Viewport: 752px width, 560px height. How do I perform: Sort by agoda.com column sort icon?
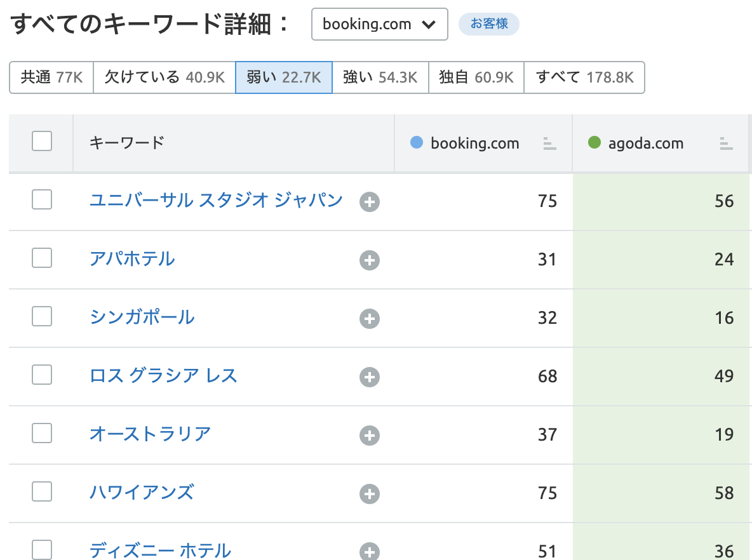[x=726, y=143]
